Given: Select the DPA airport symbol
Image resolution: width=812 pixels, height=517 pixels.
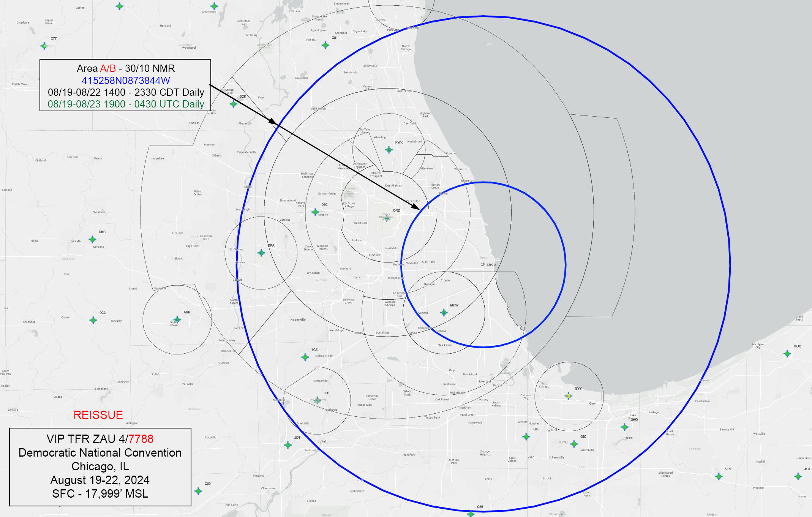Looking at the screenshot, I should pos(261,252).
